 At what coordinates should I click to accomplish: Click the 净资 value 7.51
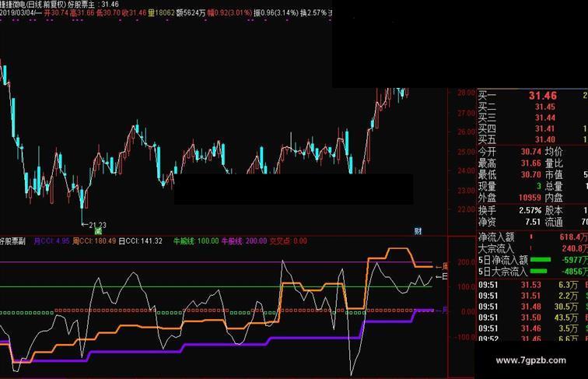tap(533, 222)
